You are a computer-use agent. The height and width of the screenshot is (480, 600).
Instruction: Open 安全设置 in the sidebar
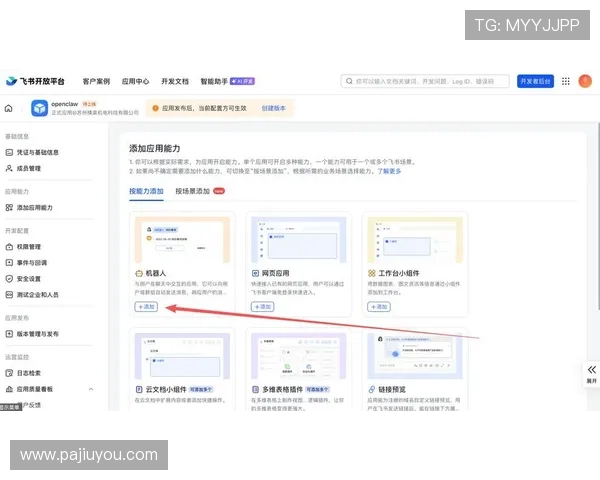click(x=23, y=279)
